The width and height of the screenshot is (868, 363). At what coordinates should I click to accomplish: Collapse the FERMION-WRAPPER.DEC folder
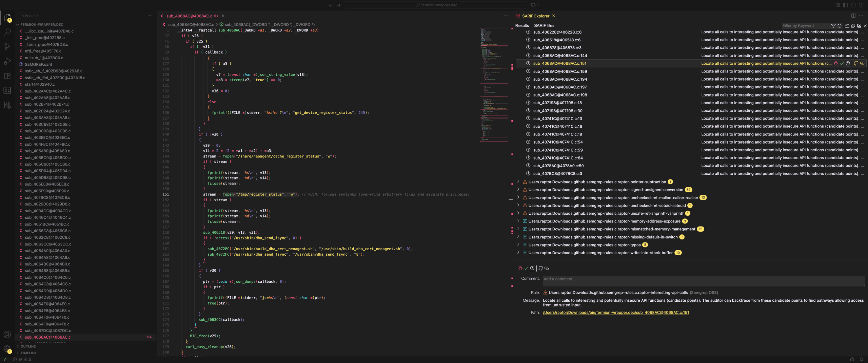[41, 25]
